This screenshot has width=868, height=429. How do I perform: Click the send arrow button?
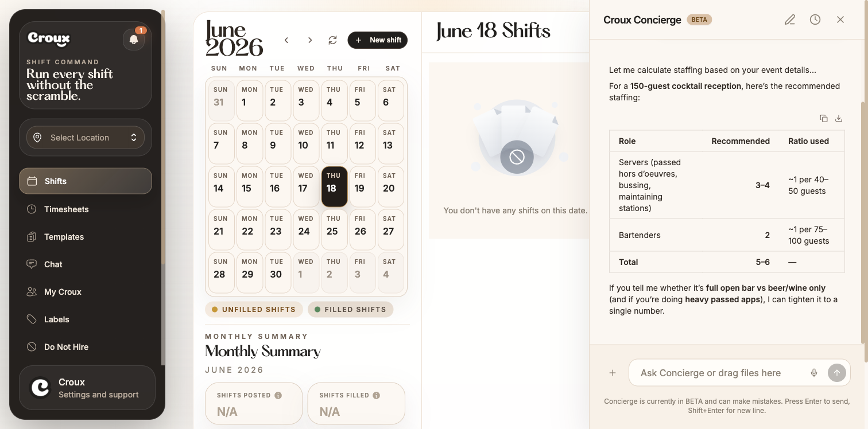point(837,373)
